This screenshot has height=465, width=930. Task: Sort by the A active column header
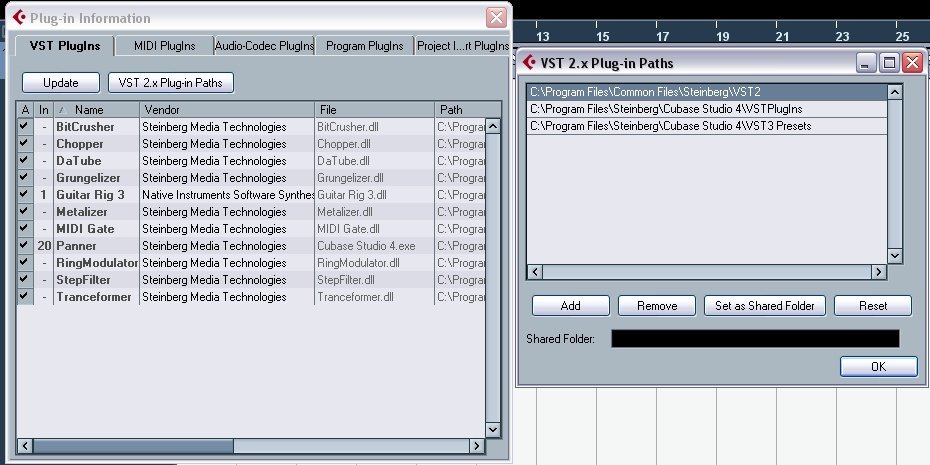25,110
